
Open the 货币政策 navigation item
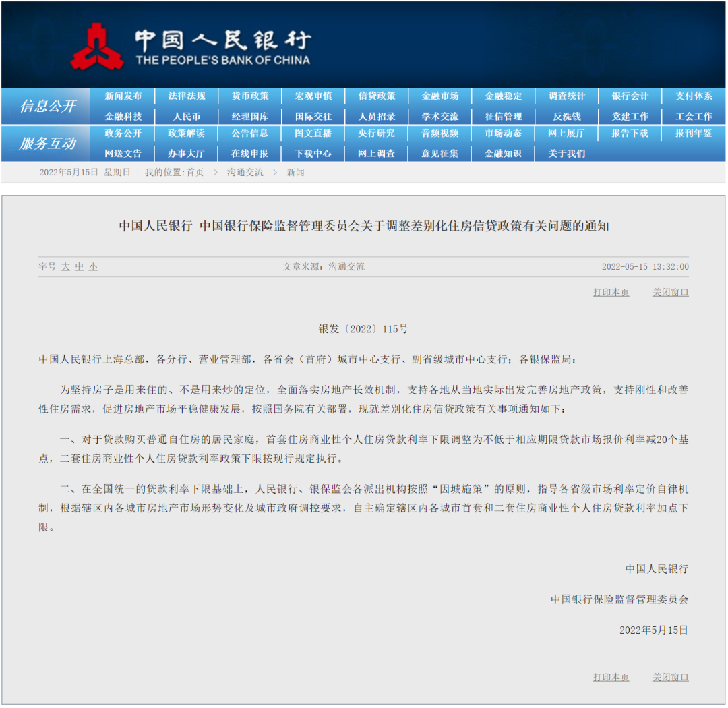250,96
